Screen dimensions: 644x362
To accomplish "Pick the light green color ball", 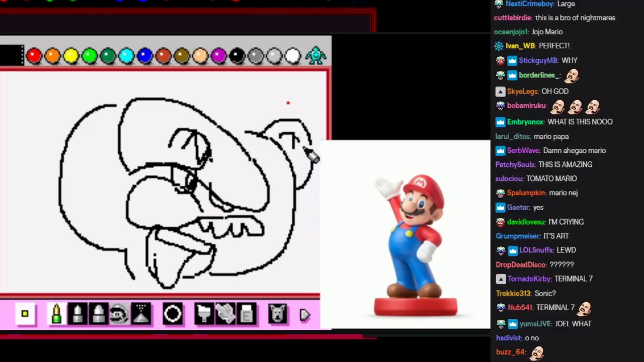I will (x=89, y=56).
